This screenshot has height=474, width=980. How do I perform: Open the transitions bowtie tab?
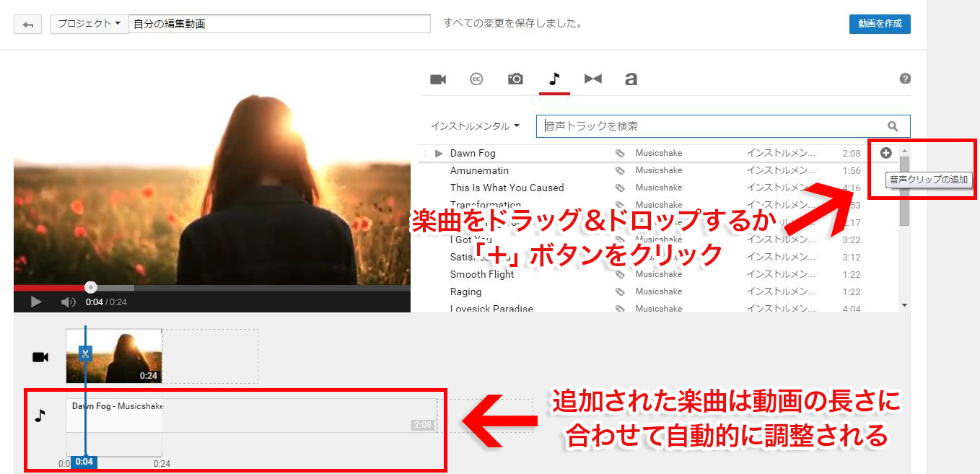click(593, 79)
